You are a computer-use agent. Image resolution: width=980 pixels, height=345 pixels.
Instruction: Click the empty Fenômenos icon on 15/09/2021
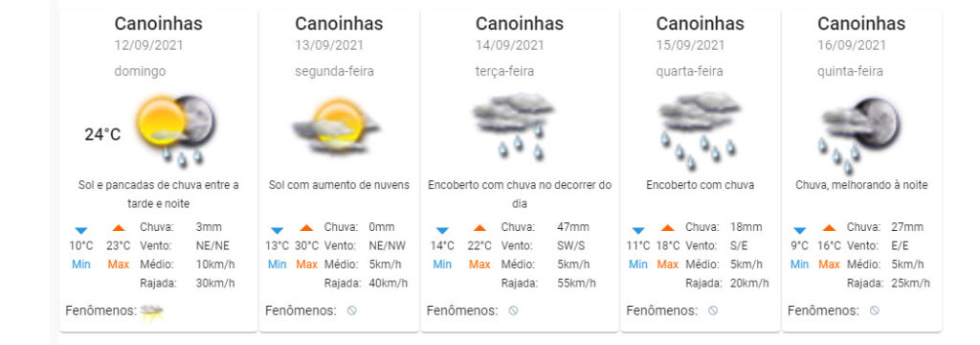coord(713,310)
